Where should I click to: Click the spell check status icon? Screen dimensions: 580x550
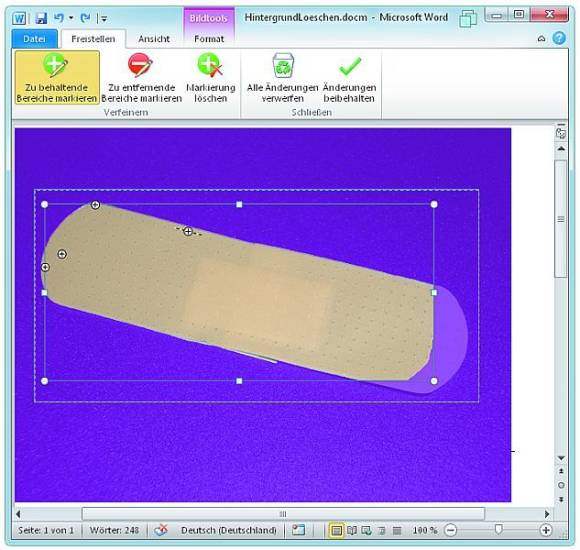[x=161, y=530]
